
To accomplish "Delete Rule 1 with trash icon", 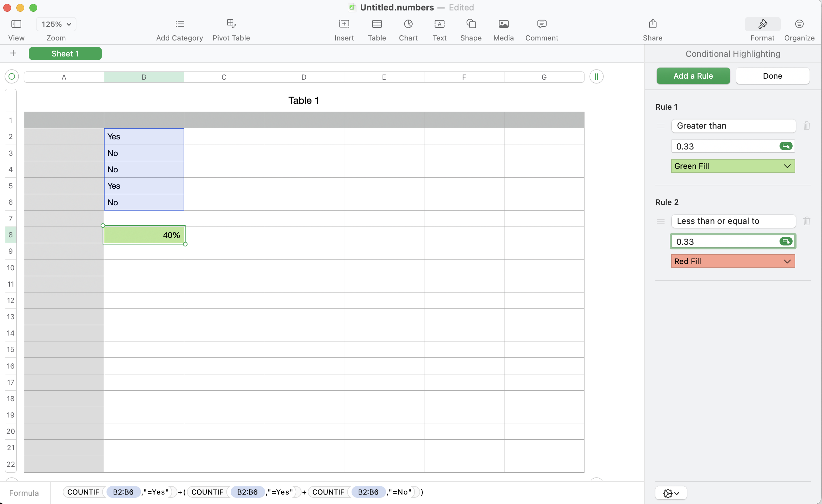I will coord(807,126).
